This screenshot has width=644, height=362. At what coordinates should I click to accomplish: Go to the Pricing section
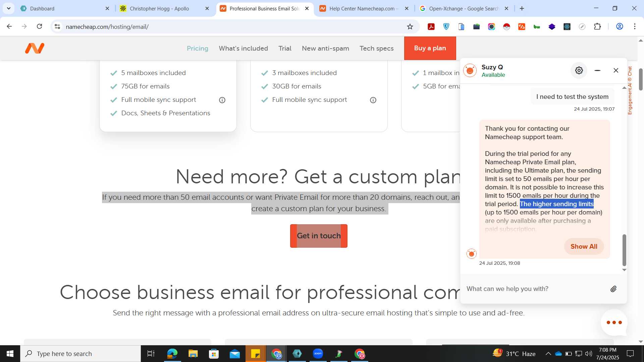pos(198,48)
